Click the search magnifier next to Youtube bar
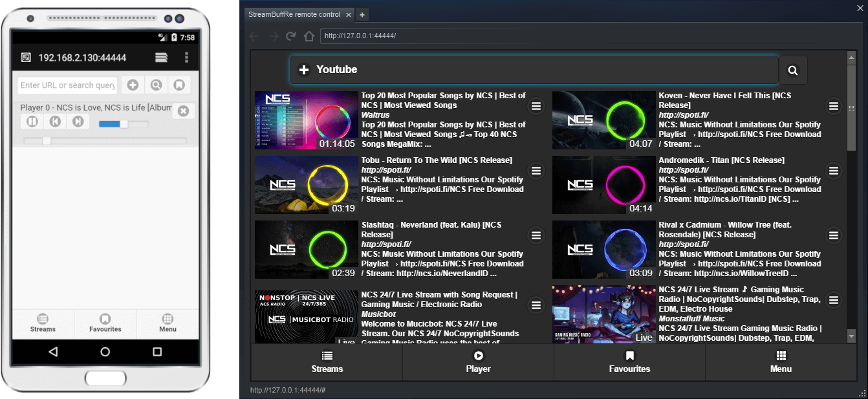868x399 pixels. click(792, 70)
